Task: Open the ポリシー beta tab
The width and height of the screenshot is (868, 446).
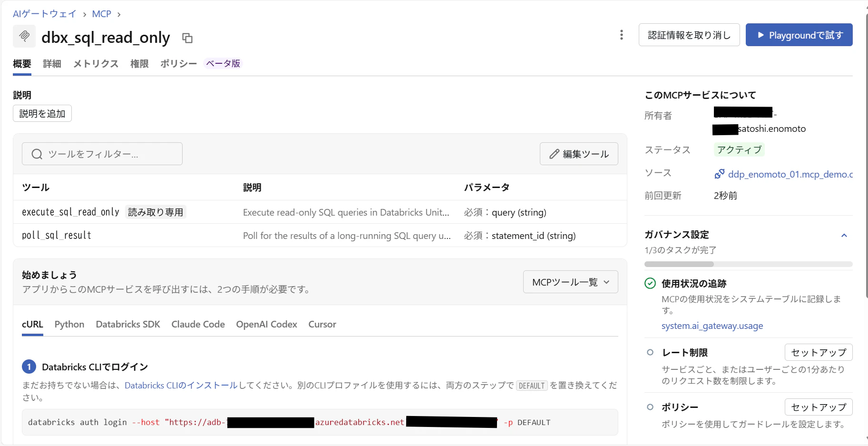Action: click(x=178, y=64)
